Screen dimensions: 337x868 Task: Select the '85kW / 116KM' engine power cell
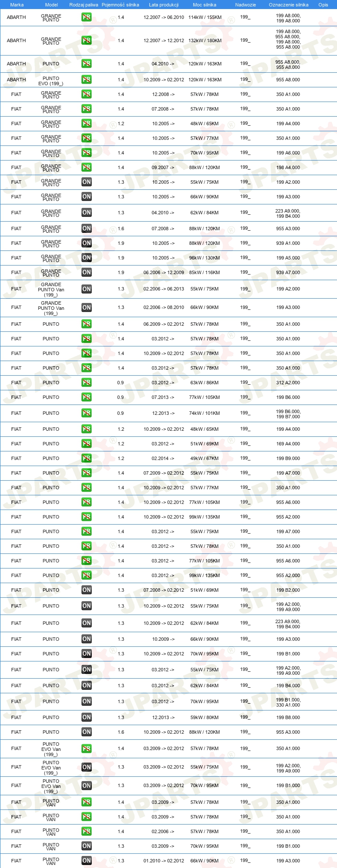[205, 273]
